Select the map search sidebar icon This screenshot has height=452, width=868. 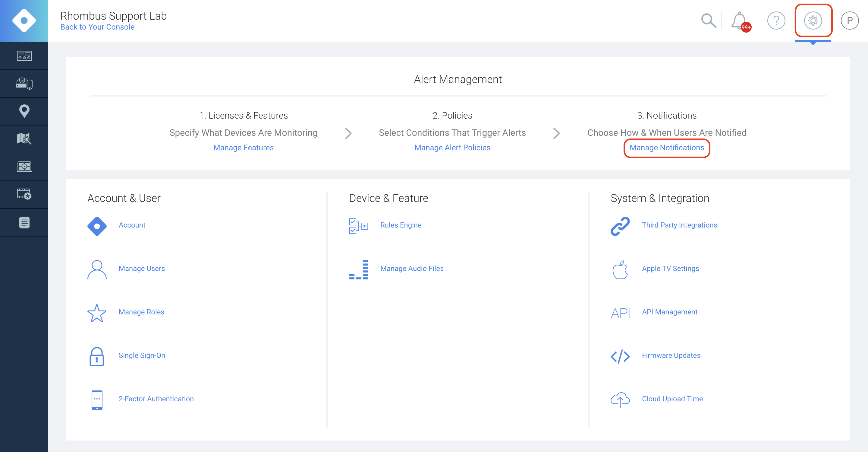24,138
